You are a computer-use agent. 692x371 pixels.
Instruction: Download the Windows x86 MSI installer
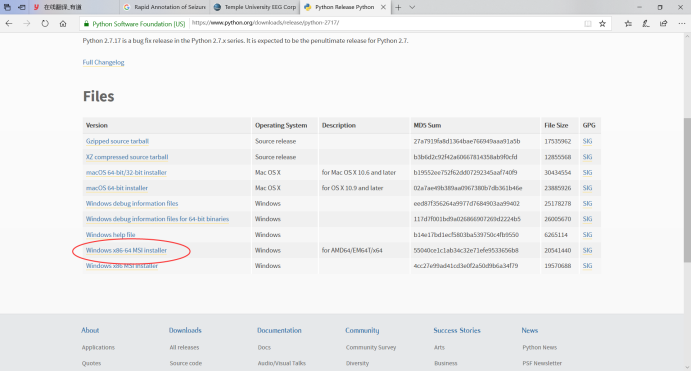coord(121,266)
